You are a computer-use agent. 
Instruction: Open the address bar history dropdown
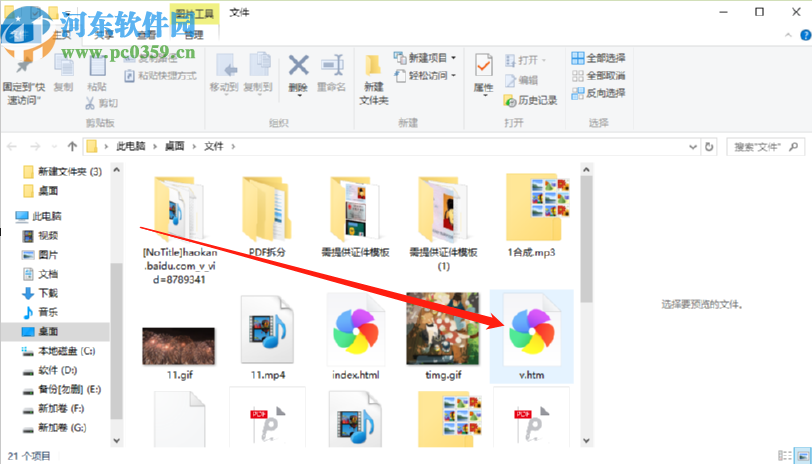tap(693, 147)
